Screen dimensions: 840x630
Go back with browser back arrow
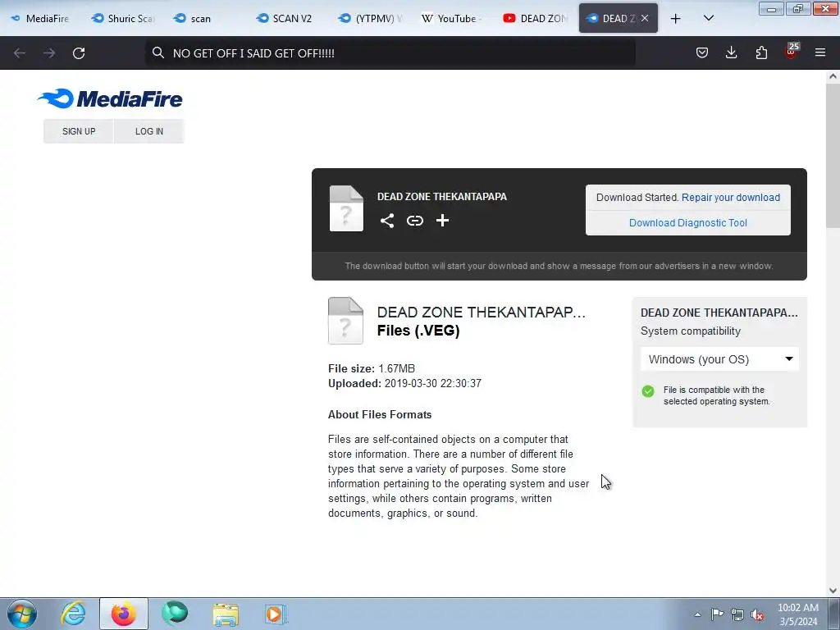tap(20, 53)
